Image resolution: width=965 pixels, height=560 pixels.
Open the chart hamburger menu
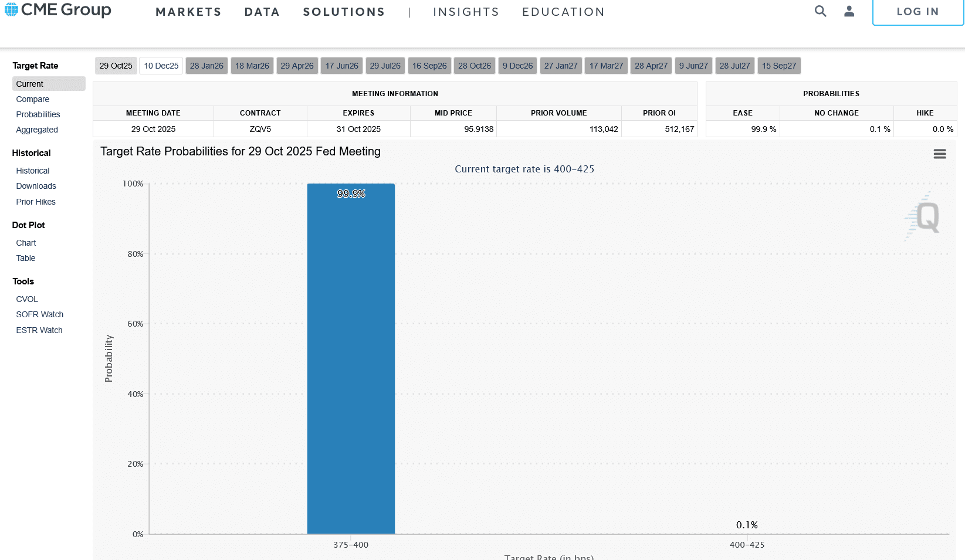click(940, 154)
